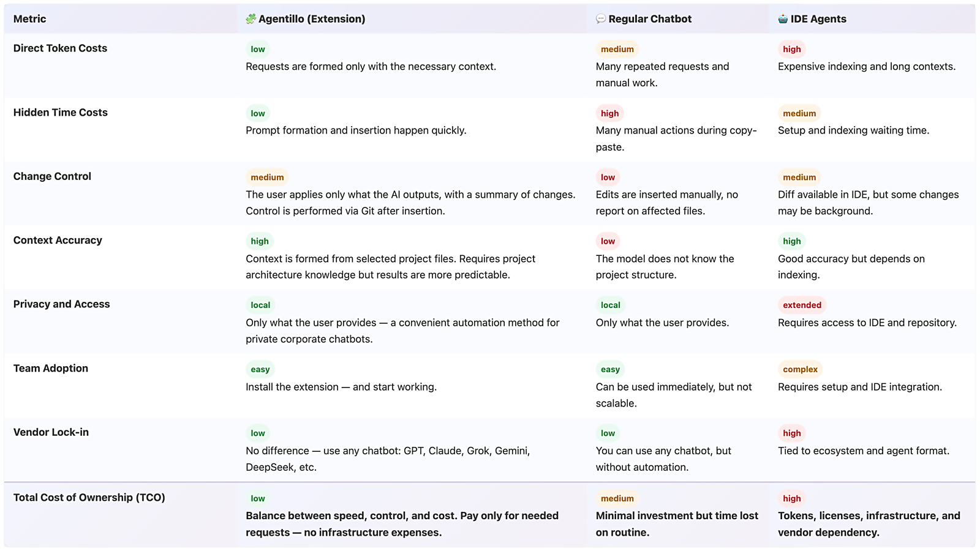
Task: Click 'medium' badge in Agentillo Change Control cell
Action: point(267,178)
